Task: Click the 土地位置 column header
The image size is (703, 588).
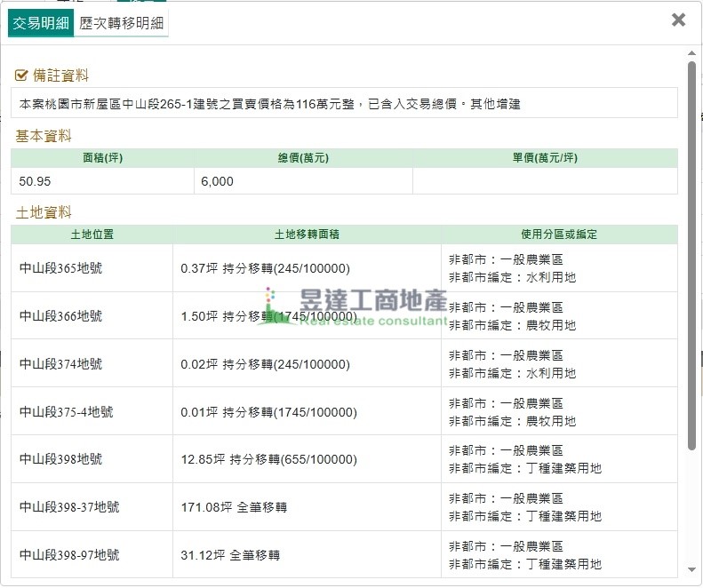Action: click(92, 234)
